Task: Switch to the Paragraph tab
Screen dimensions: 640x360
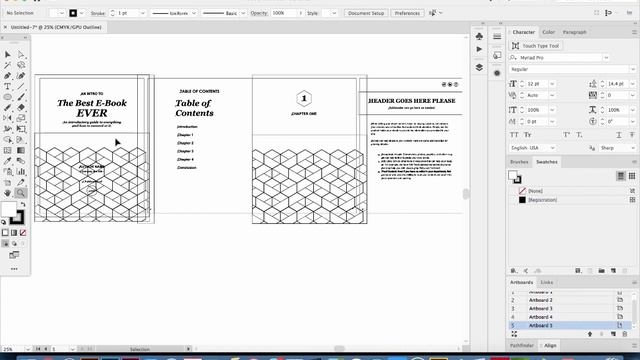Action: [574, 32]
